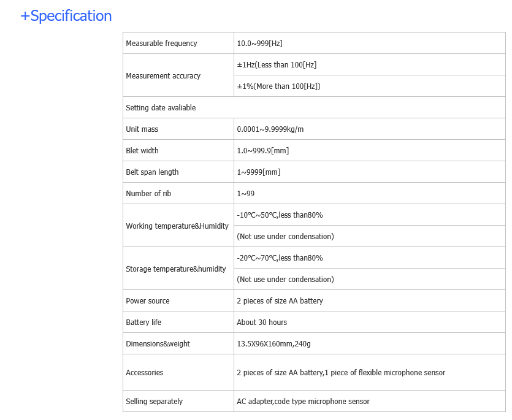Click the Belt span length label
The height and width of the screenshot is (420, 512).
coord(152,172)
